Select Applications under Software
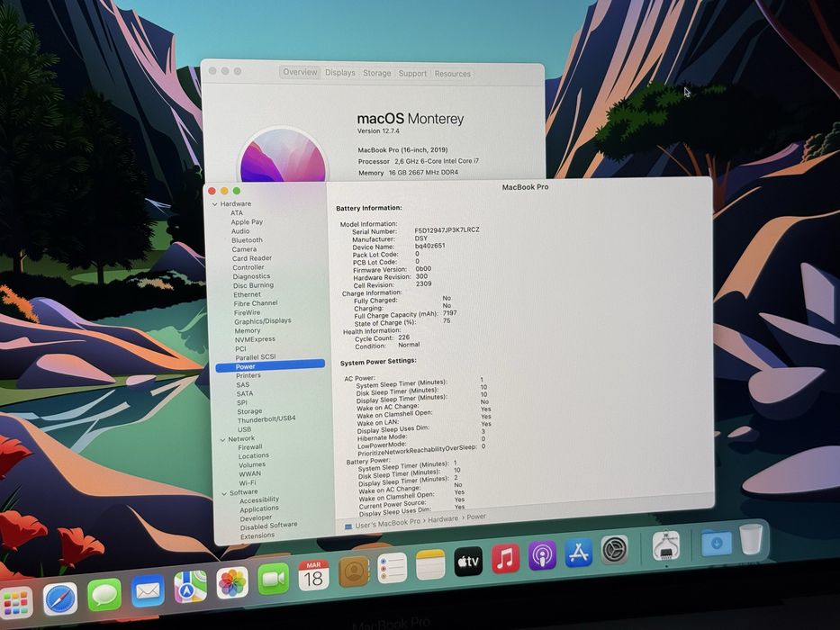Screen dimensions: 840x630 259,508
